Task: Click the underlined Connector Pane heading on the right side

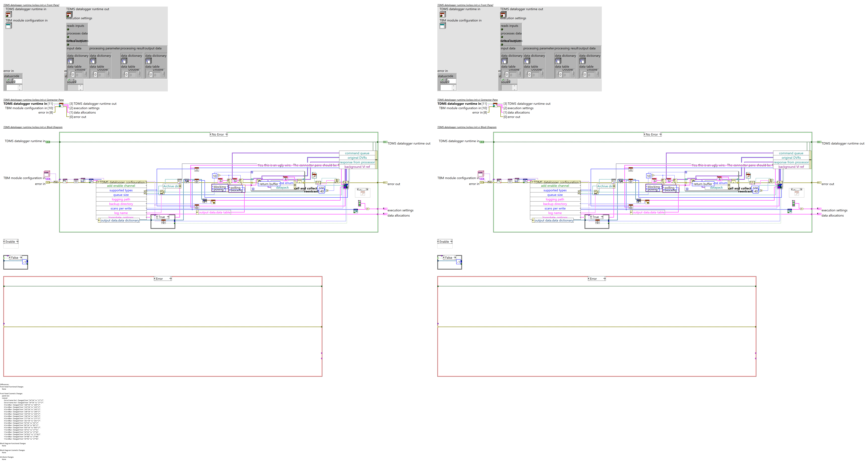Action: tap(467, 100)
